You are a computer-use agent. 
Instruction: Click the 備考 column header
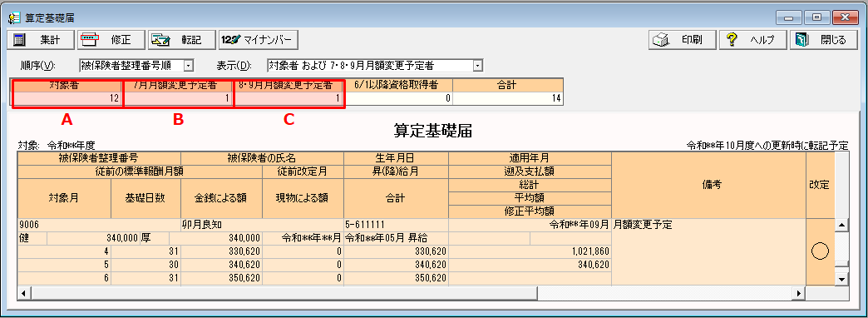(x=708, y=185)
